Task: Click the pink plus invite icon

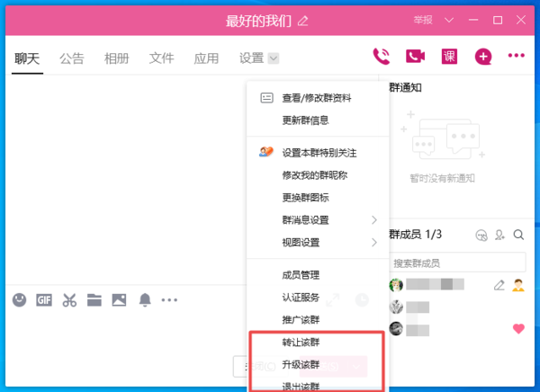Action: pos(482,57)
